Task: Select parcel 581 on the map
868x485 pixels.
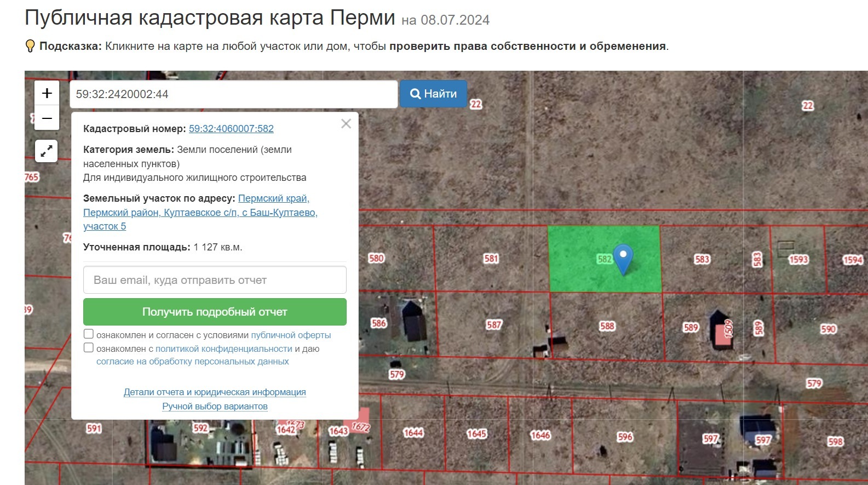Action: 491,259
